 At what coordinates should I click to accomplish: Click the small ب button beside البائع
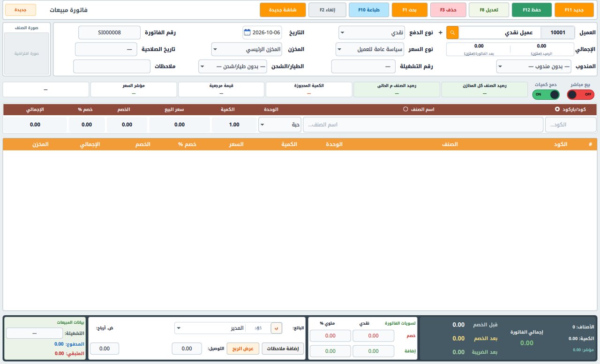tap(277, 328)
